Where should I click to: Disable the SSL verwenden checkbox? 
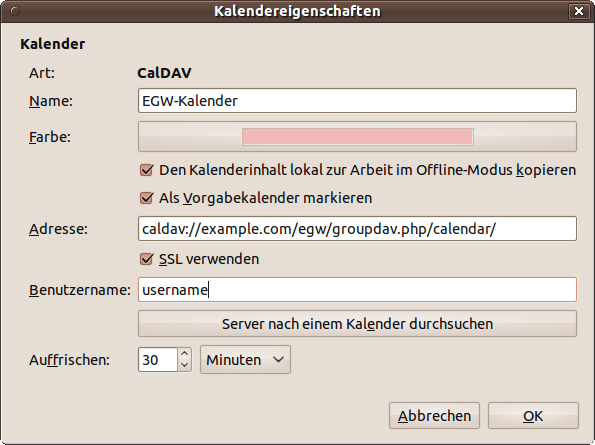coord(146,259)
